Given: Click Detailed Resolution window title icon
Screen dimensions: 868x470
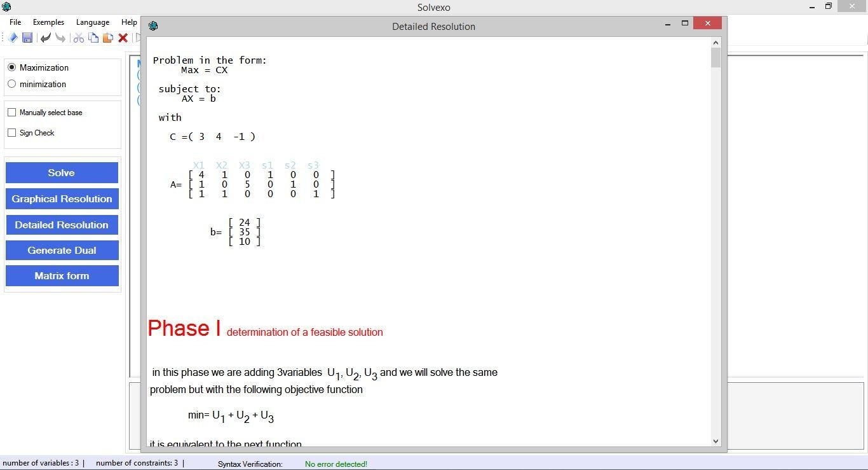Looking at the screenshot, I should (153, 26).
